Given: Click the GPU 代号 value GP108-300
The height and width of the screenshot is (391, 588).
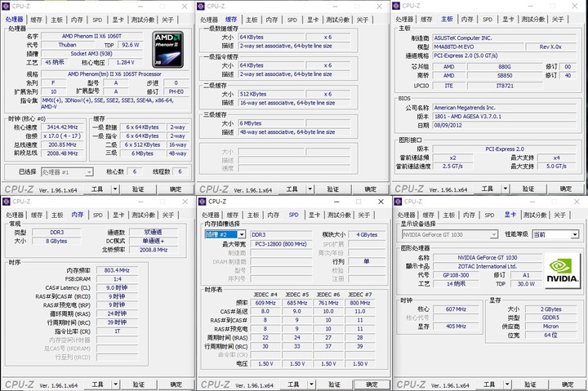Looking at the screenshot, I should click(x=456, y=275).
